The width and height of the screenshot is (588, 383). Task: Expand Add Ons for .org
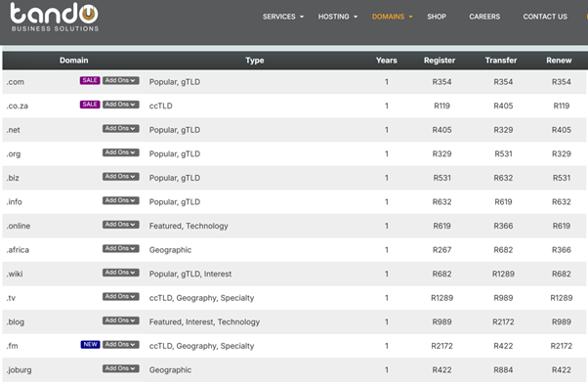click(x=121, y=152)
